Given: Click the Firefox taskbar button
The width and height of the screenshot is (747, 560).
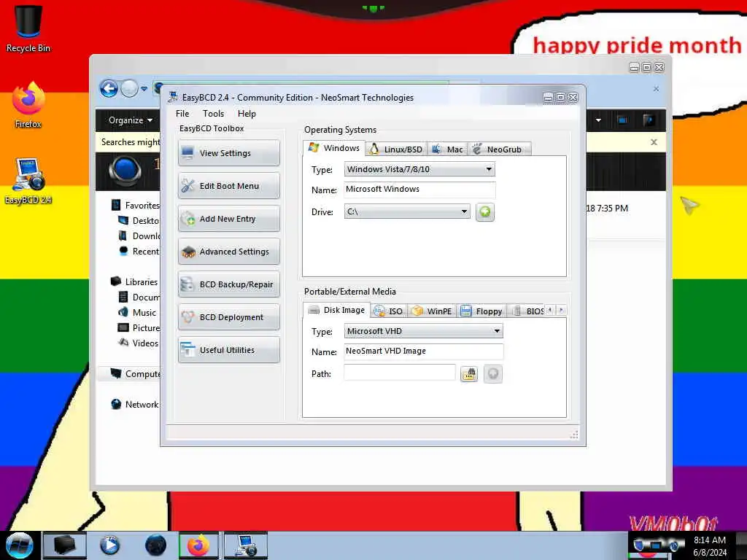Looking at the screenshot, I should 198,545.
